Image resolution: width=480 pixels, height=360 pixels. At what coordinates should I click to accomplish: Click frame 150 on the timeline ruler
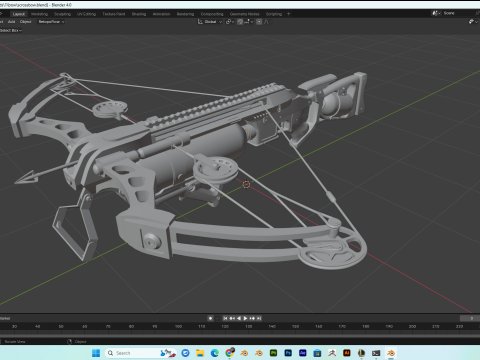295,326
